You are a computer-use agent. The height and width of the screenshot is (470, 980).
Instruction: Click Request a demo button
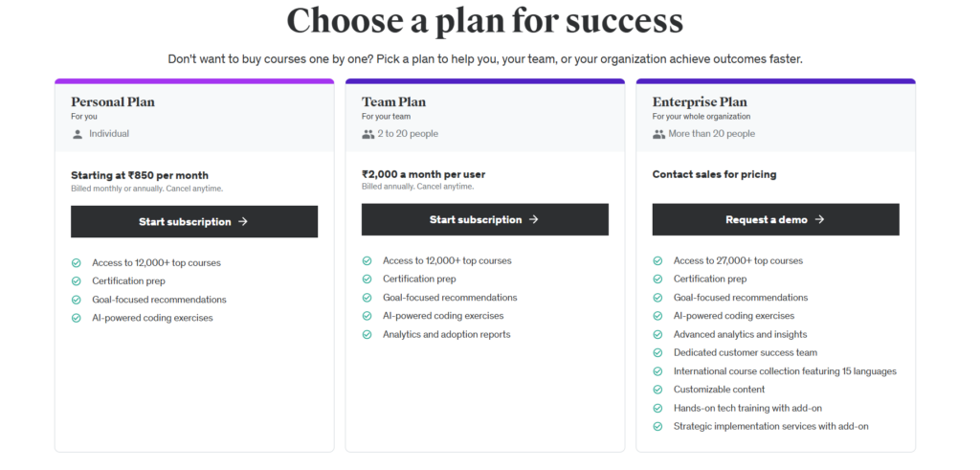click(775, 219)
